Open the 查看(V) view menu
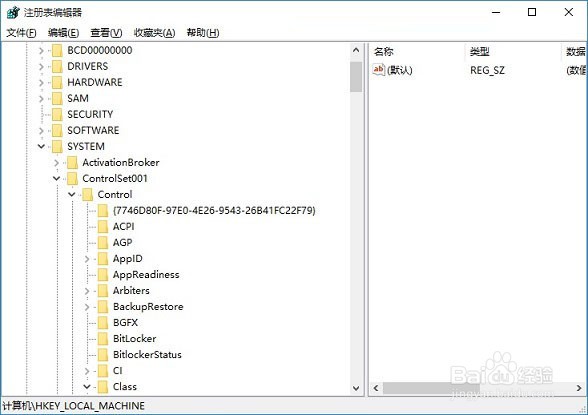The height and width of the screenshot is (415, 588). point(106,33)
